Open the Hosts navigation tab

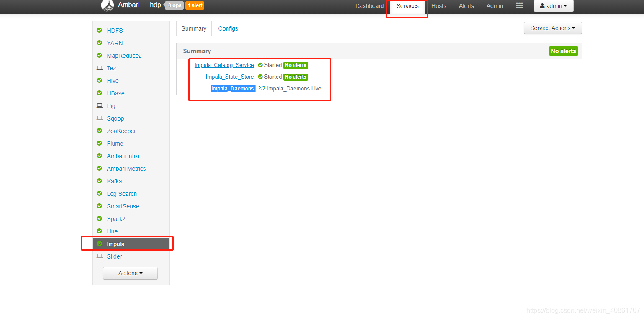coord(439,6)
